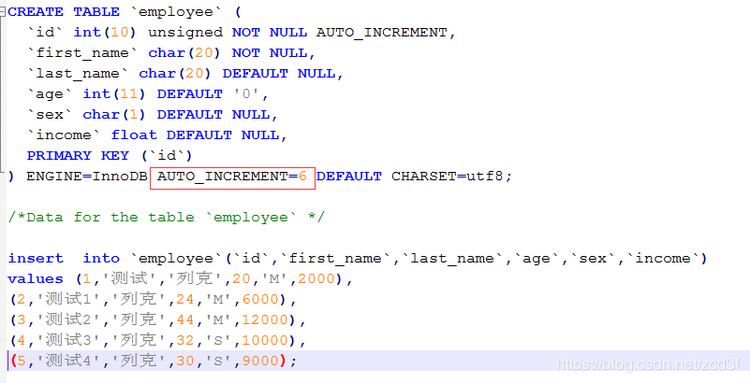The image size is (750, 383).
Task: Click DEFAULT CHARSET=utf8 text
Action: [x=414, y=176]
